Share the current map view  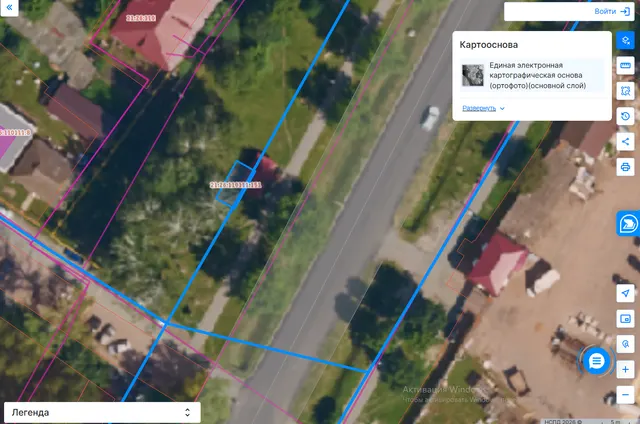[x=625, y=142]
